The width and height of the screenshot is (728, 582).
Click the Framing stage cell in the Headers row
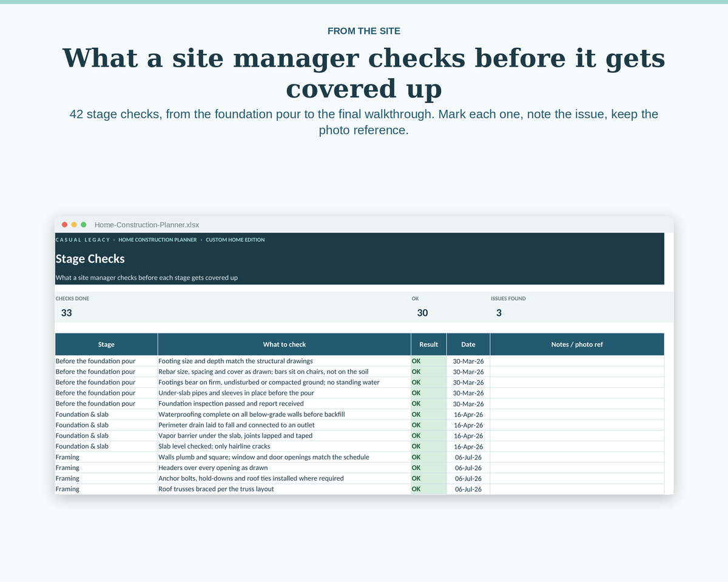pos(106,468)
